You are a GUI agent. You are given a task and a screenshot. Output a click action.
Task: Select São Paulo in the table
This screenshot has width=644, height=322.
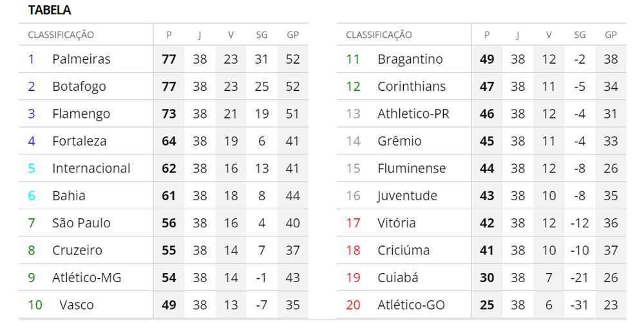coord(81,223)
